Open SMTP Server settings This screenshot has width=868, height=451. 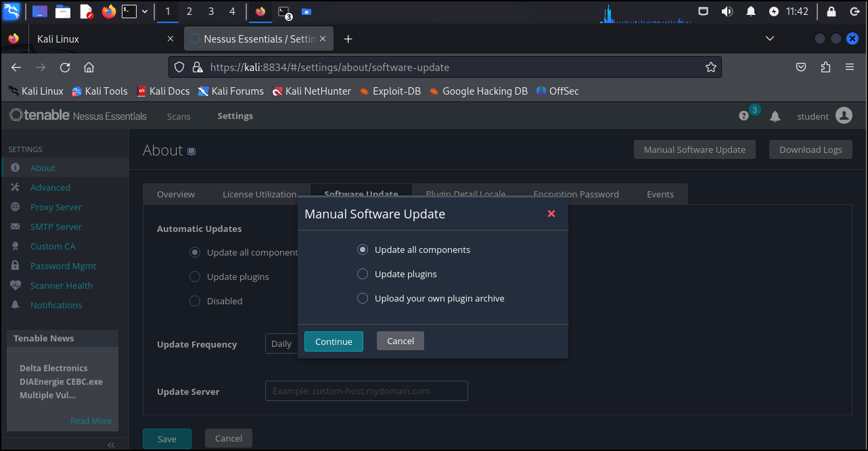pos(64,227)
